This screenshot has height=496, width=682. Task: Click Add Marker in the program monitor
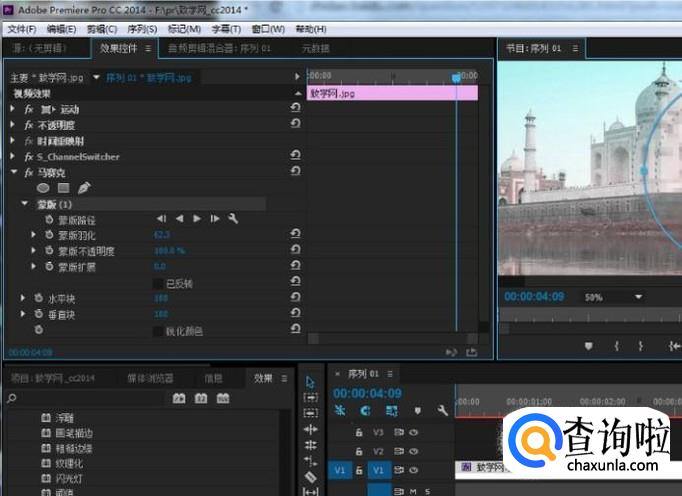tap(588, 346)
